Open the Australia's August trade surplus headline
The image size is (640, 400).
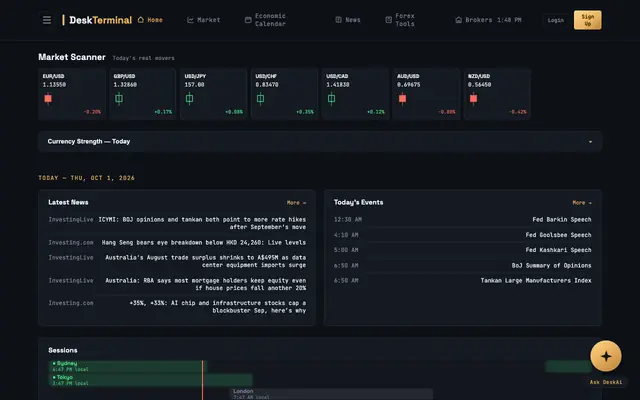point(206,261)
